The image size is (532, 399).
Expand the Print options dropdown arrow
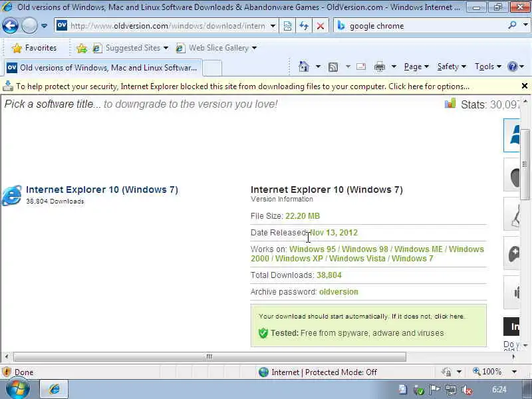click(394, 66)
